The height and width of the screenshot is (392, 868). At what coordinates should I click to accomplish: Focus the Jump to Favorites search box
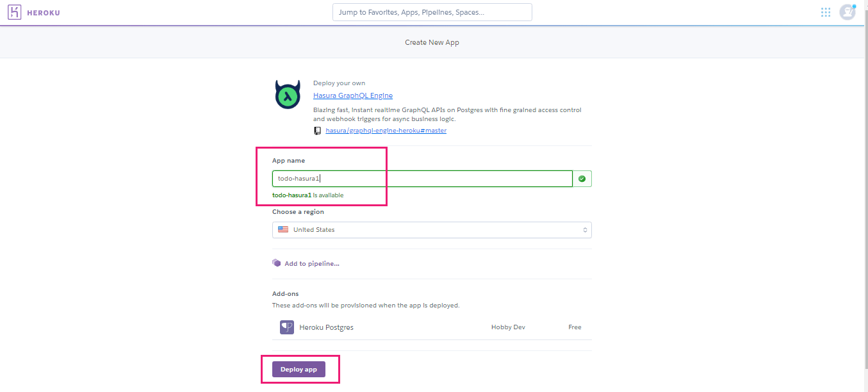432,12
